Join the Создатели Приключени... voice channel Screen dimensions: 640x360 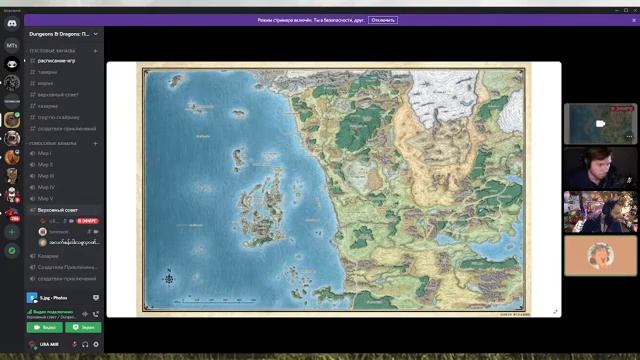64,268
